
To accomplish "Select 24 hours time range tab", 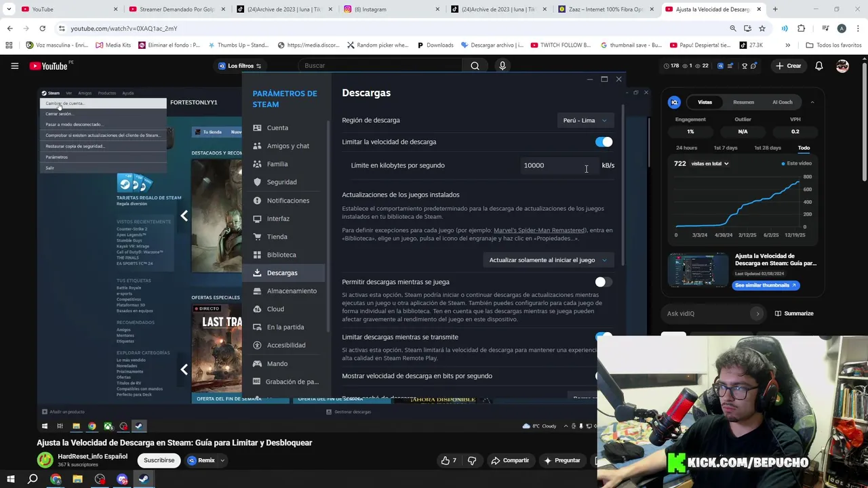I will (686, 148).
